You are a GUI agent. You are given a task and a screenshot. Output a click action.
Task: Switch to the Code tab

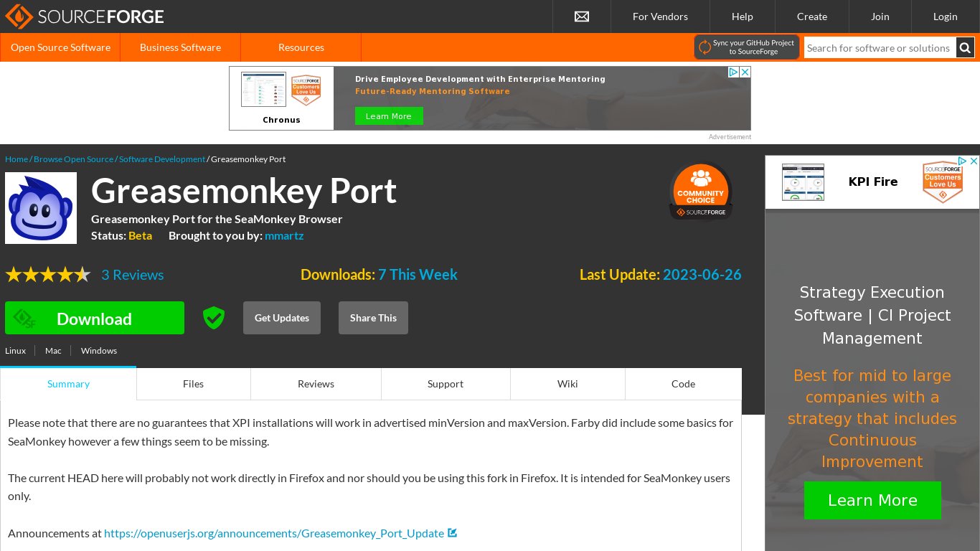pos(684,384)
